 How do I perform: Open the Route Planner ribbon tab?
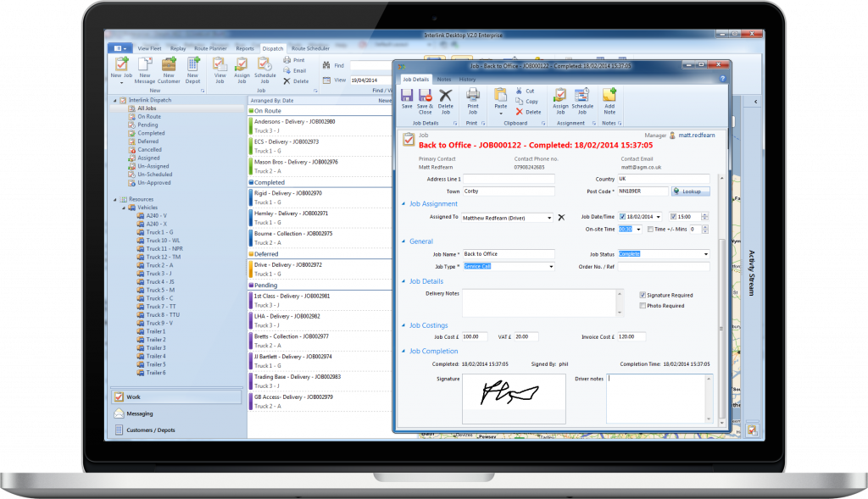[x=211, y=49]
